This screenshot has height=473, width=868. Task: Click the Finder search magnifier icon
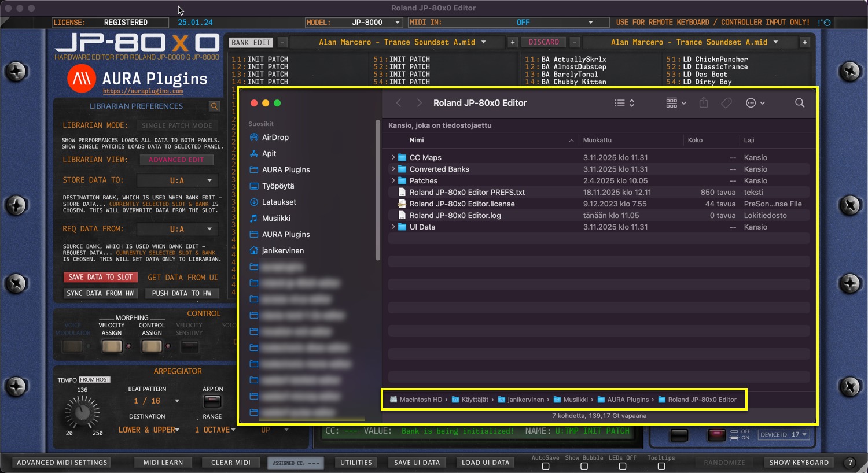pos(799,103)
